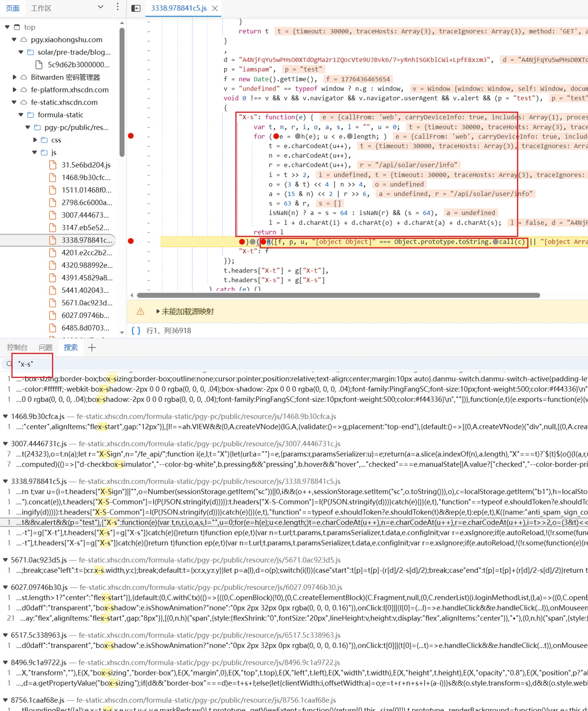Click the source map warning triangle icon
The image size is (588, 711).
coord(140,312)
